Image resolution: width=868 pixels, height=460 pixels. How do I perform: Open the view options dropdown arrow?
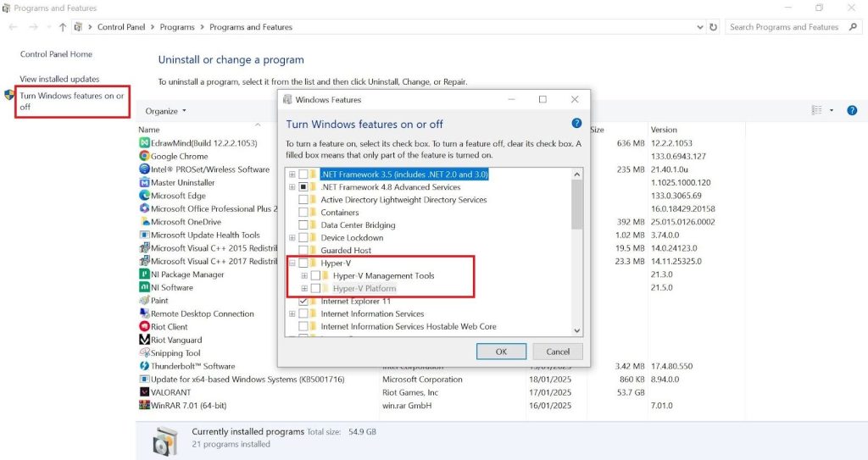(x=832, y=111)
